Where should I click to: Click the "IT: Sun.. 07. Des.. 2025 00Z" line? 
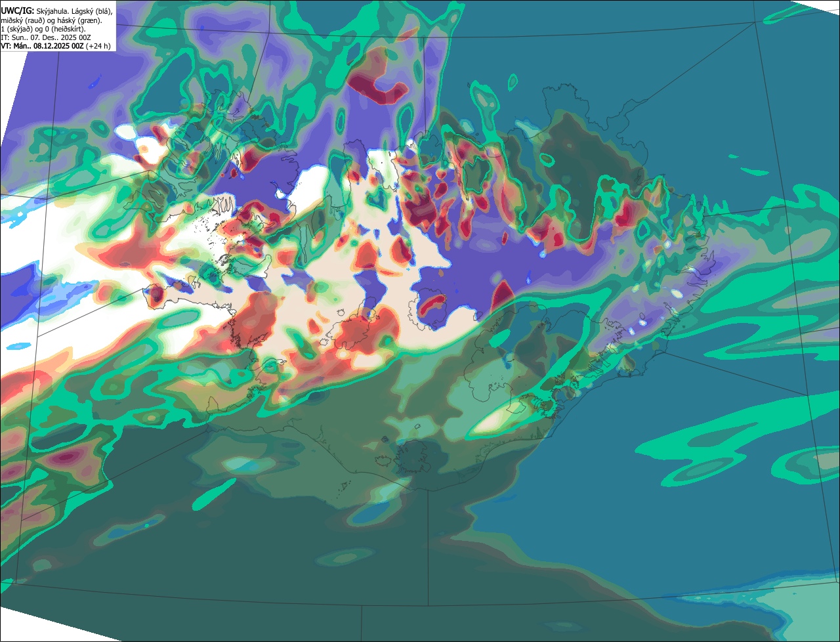pos(46,37)
